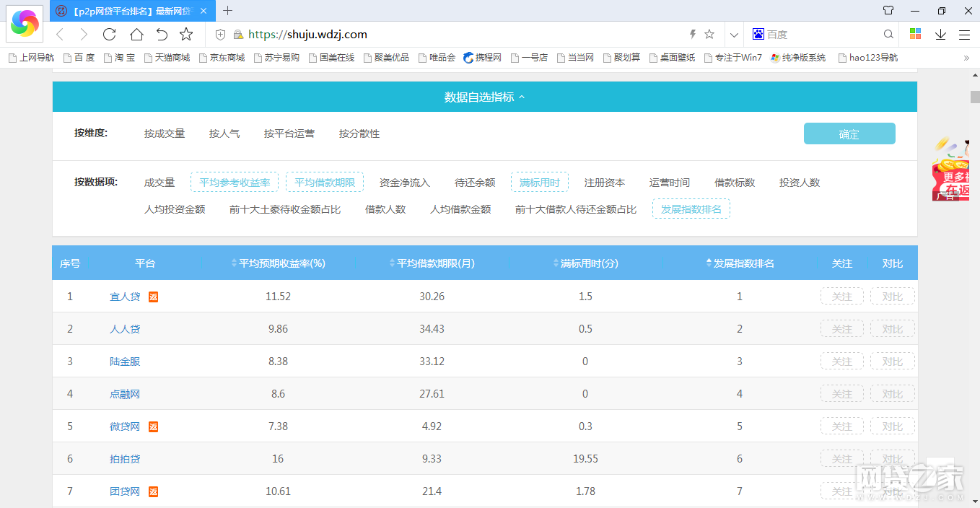
Task: Choose the 按平台运营 dimension
Action: (x=289, y=133)
